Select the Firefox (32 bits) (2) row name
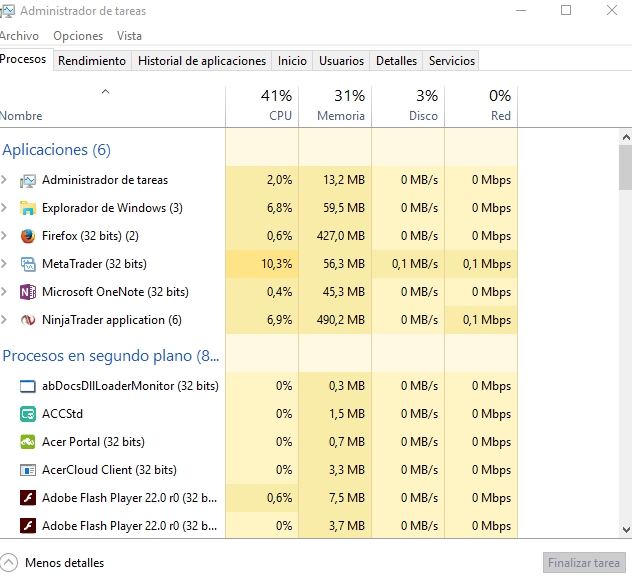The height and width of the screenshot is (580, 632). click(x=90, y=236)
